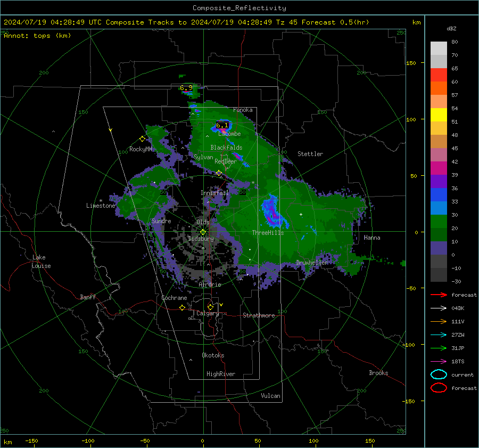Click the red forecast arrow in legend

[x=439, y=295]
